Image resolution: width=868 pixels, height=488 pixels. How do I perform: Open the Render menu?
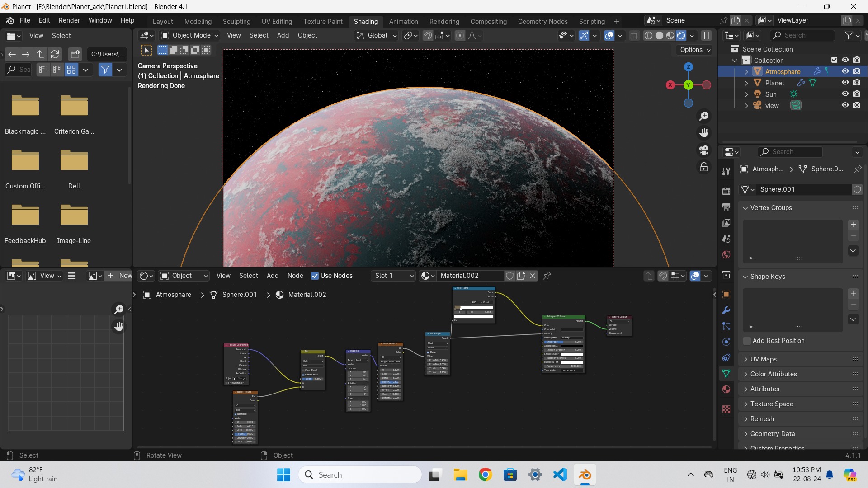69,20
